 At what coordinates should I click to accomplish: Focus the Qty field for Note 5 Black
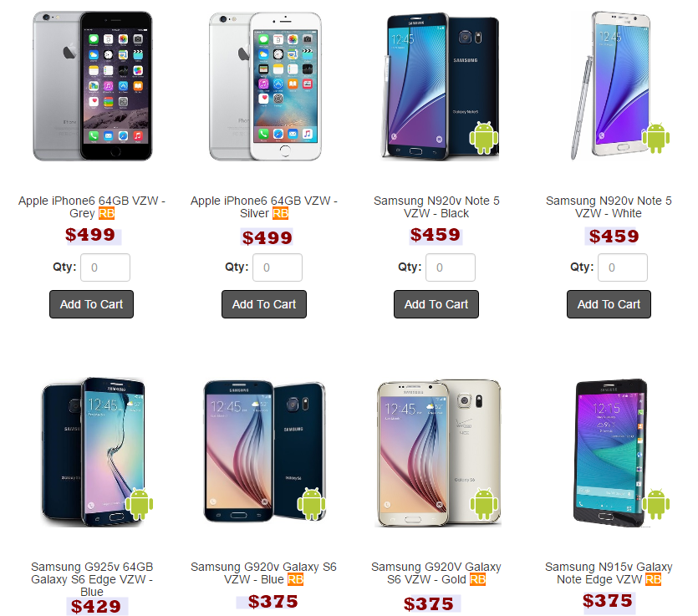[450, 267]
